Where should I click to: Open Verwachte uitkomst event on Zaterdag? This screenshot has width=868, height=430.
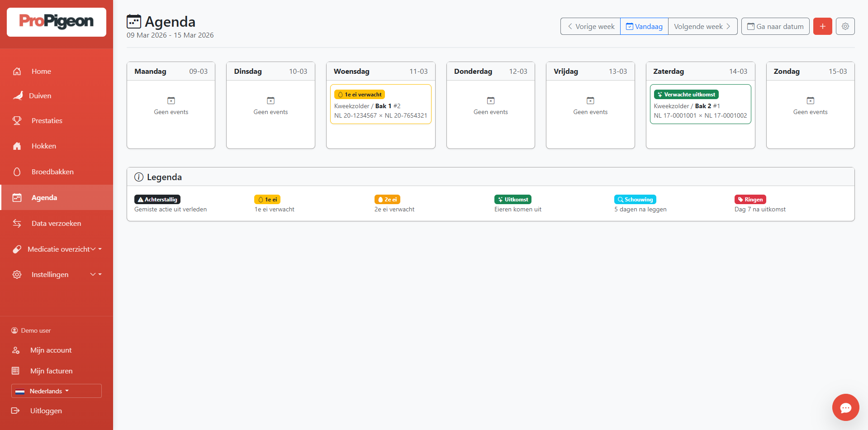(x=700, y=105)
